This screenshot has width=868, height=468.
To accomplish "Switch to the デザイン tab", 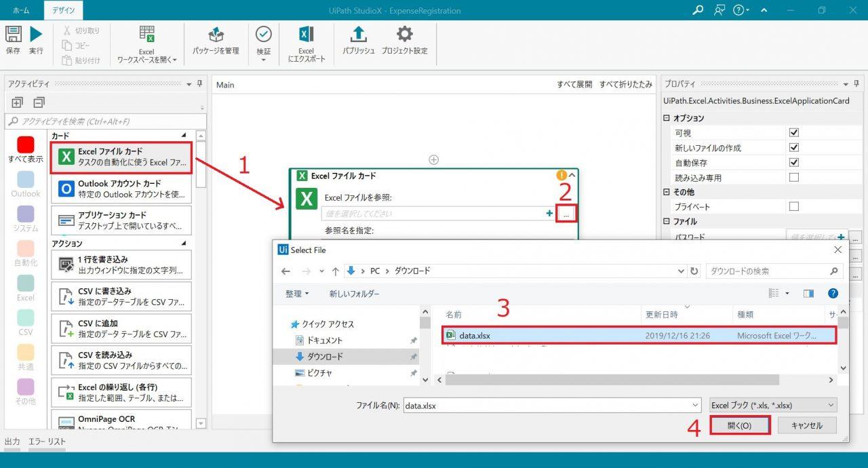I will pos(63,11).
